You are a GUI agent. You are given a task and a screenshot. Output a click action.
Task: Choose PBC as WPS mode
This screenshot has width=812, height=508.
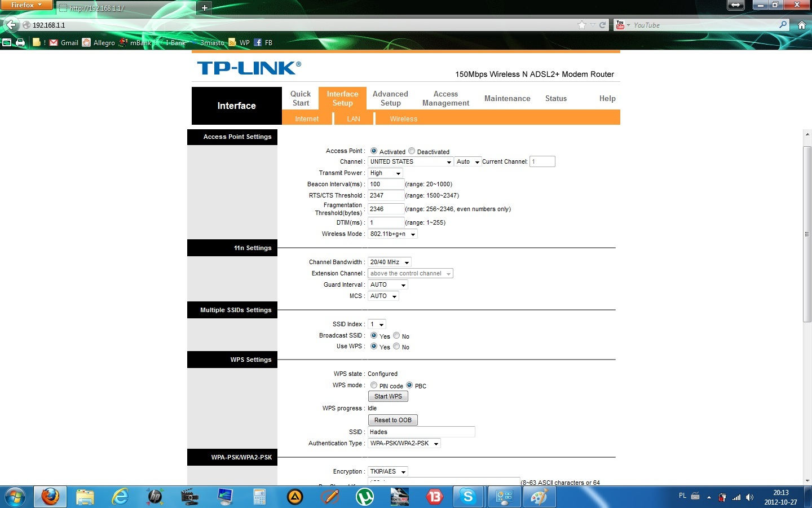tap(409, 385)
